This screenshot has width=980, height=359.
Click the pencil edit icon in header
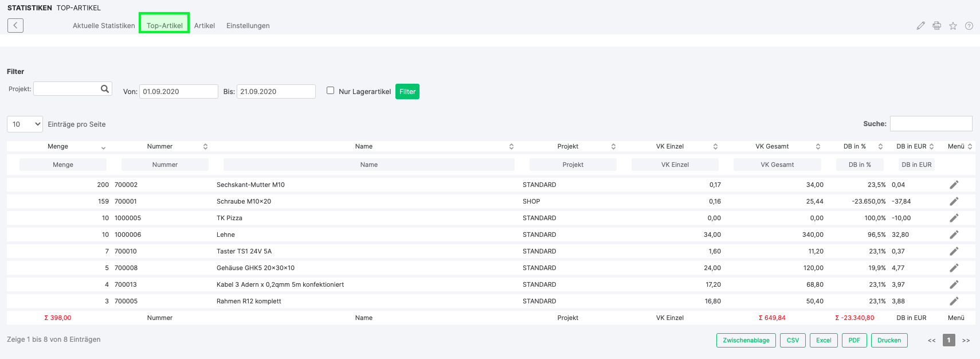click(920, 26)
